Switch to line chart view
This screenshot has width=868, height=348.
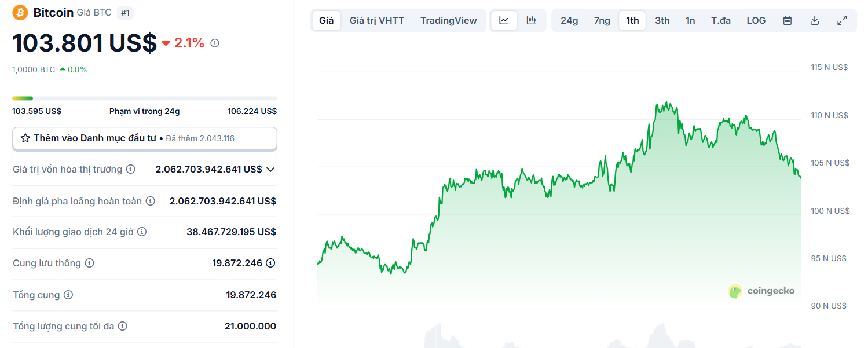tap(504, 21)
